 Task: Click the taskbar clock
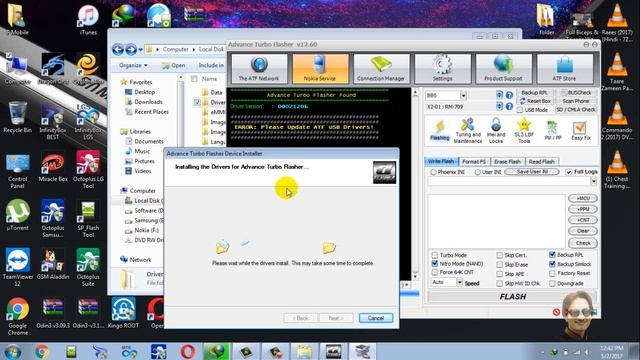[611, 351]
